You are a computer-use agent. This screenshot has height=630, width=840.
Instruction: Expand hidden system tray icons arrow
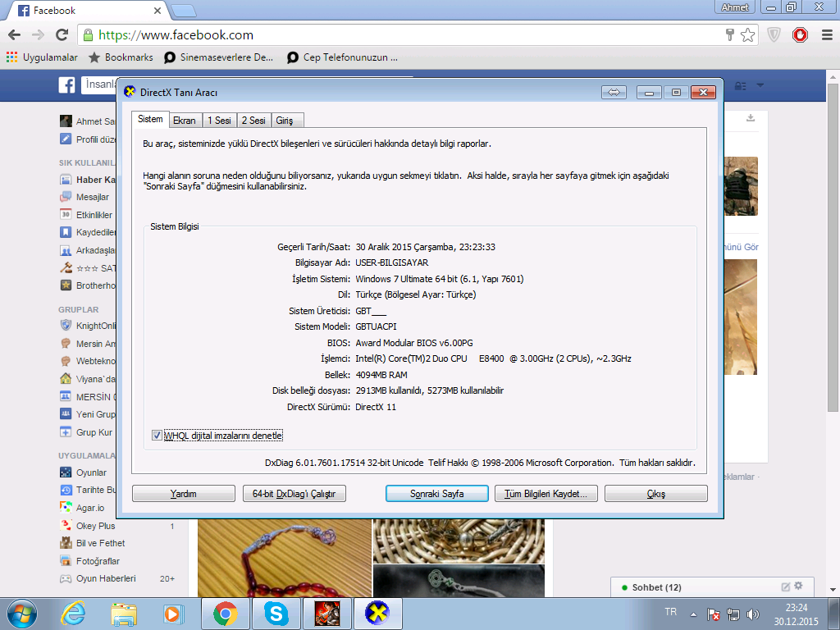point(694,614)
